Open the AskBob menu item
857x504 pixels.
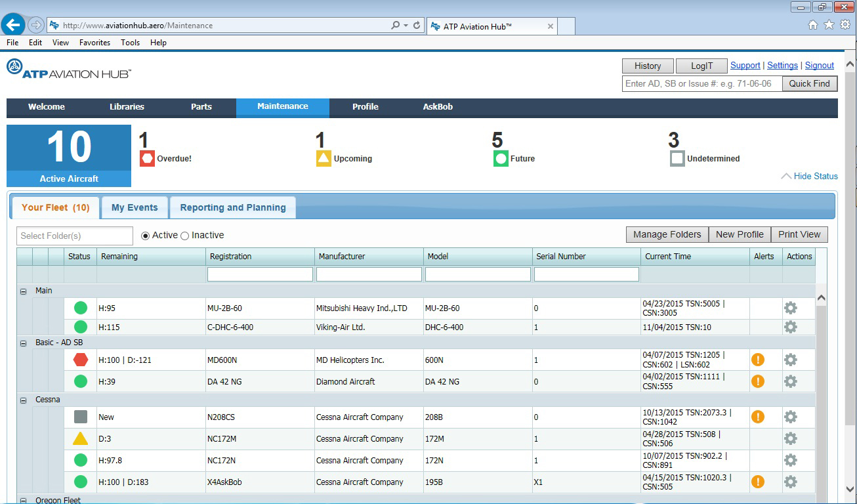point(437,107)
